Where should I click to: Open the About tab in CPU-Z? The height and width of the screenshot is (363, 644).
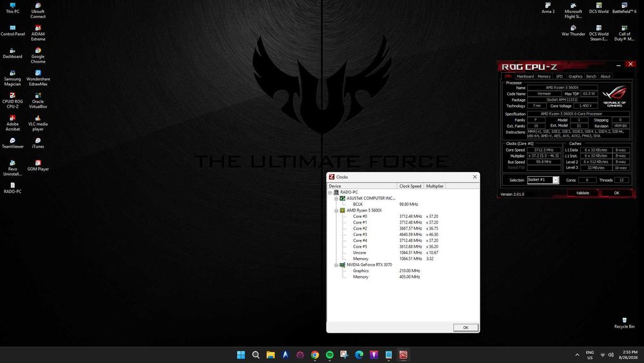tap(605, 77)
